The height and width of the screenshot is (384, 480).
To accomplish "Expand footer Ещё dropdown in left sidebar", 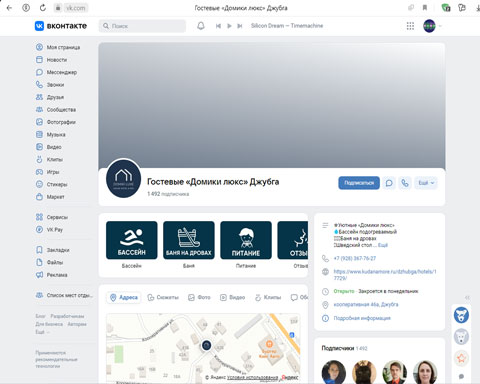I will pos(42,332).
